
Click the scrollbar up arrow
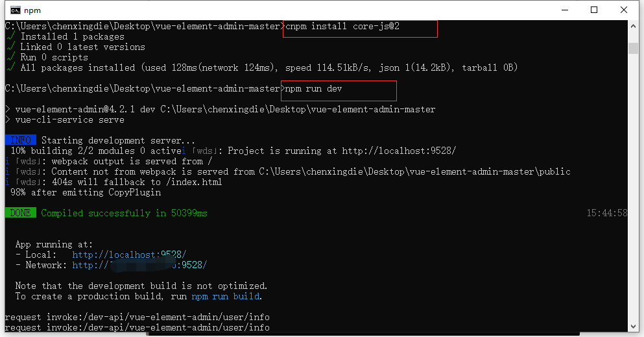click(633, 27)
